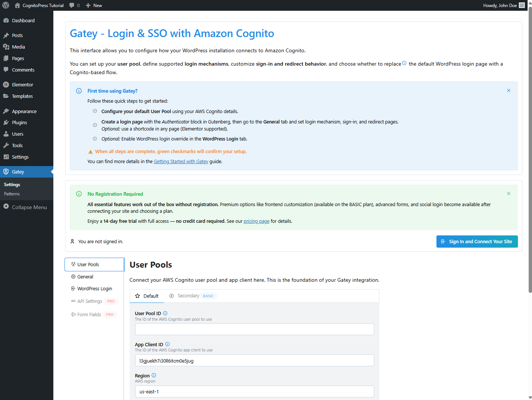Click the Templates folder icon
The width and height of the screenshot is (532, 400).
point(6,96)
